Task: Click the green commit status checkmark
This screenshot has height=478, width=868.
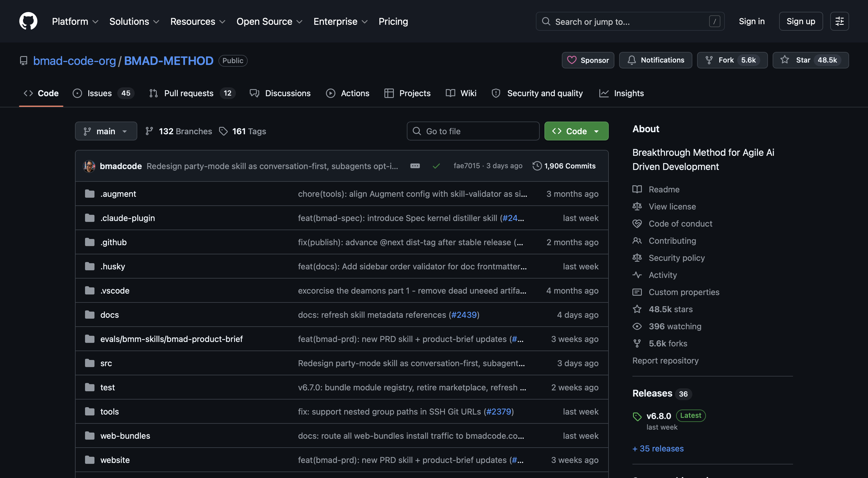Action: [x=436, y=166]
